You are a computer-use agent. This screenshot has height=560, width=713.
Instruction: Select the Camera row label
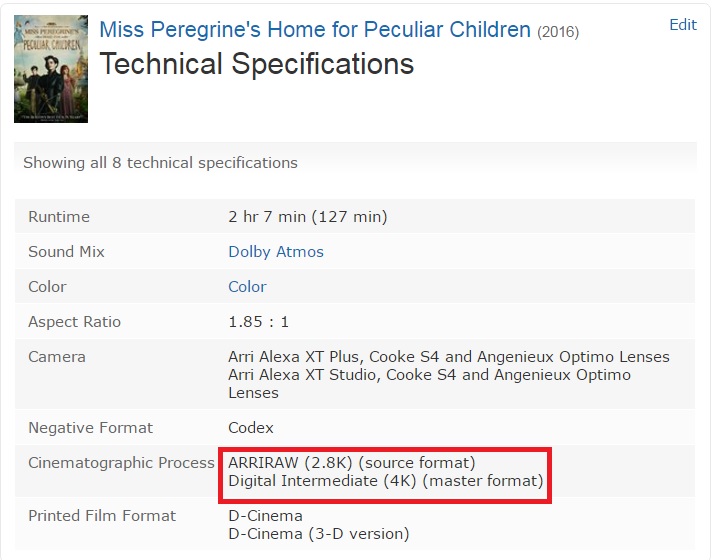[x=57, y=357]
